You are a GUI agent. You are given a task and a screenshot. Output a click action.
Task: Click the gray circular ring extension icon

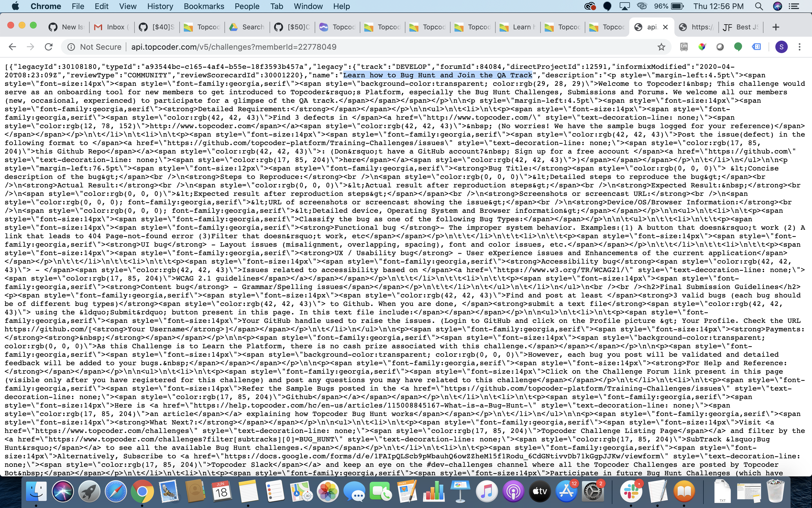pyautogui.click(x=720, y=47)
